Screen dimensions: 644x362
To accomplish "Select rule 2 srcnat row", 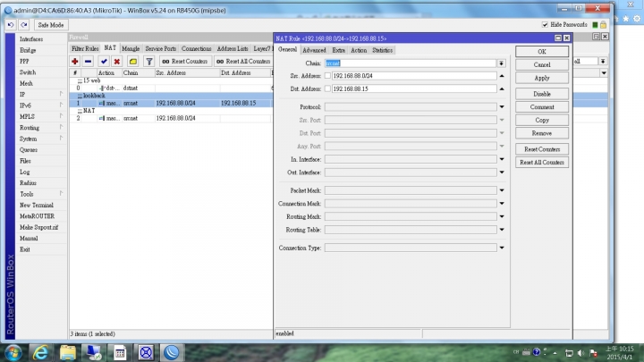I will coord(171,118).
